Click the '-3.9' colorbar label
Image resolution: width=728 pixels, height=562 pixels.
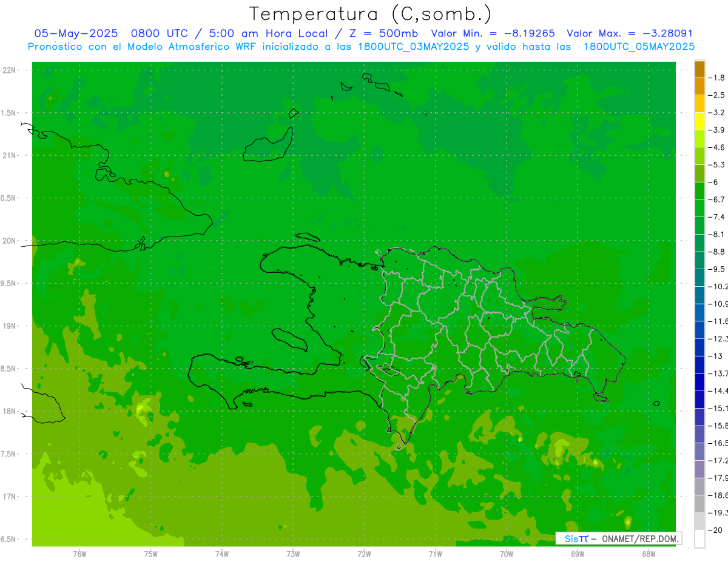click(716, 130)
